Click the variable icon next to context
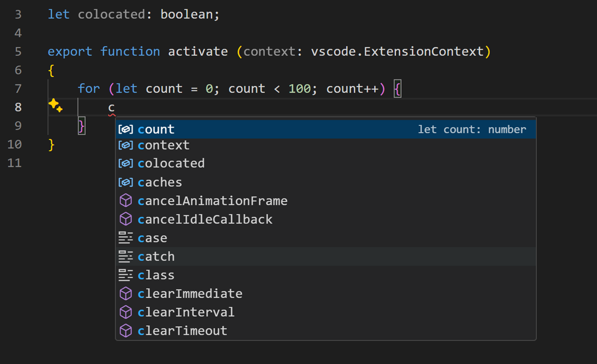The image size is (597, 364). tap(125, 145)
